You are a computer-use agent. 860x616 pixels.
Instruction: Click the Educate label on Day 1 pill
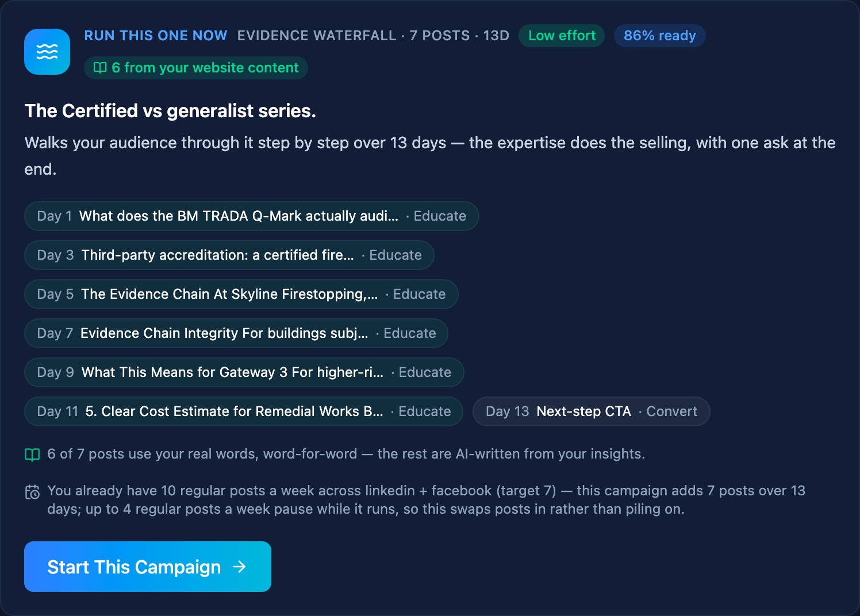pos(440,216)
